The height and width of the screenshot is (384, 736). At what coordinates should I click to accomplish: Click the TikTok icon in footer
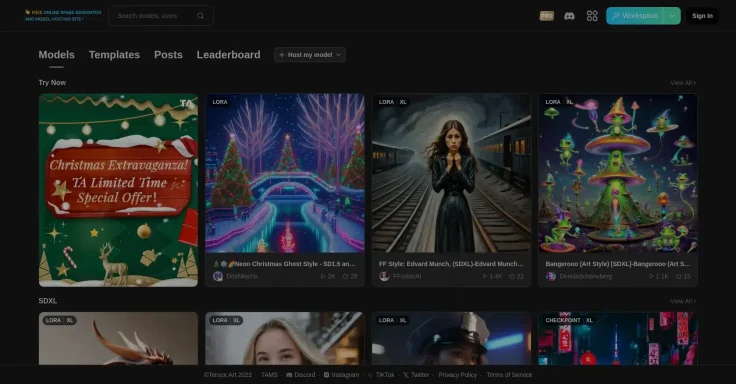370,375
